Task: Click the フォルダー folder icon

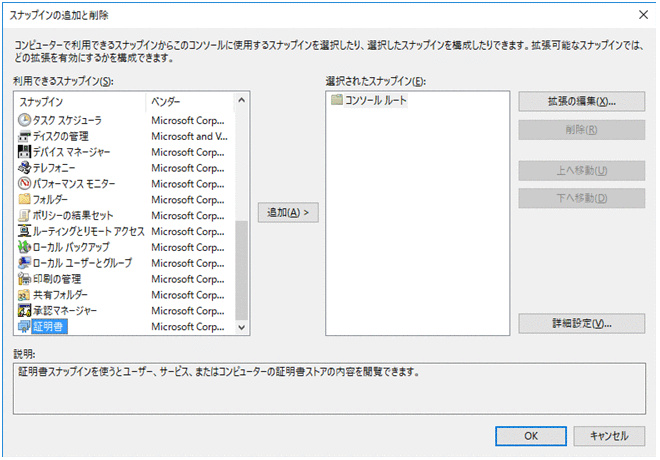Action: click(24, 199)
